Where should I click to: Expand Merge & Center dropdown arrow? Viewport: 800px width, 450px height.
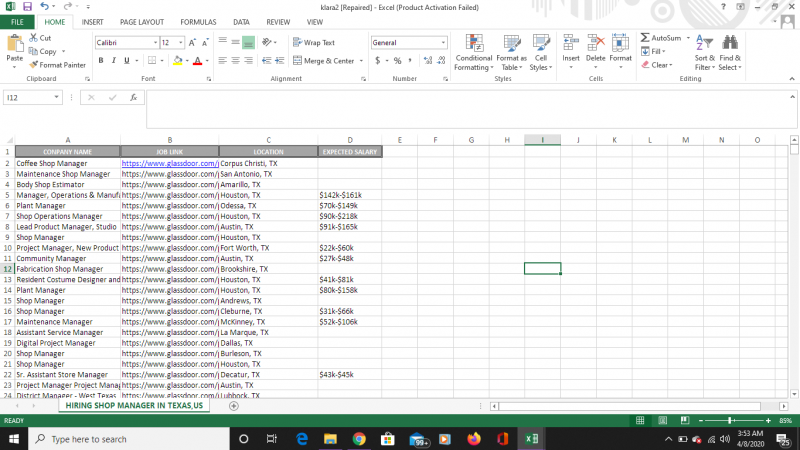361,61
